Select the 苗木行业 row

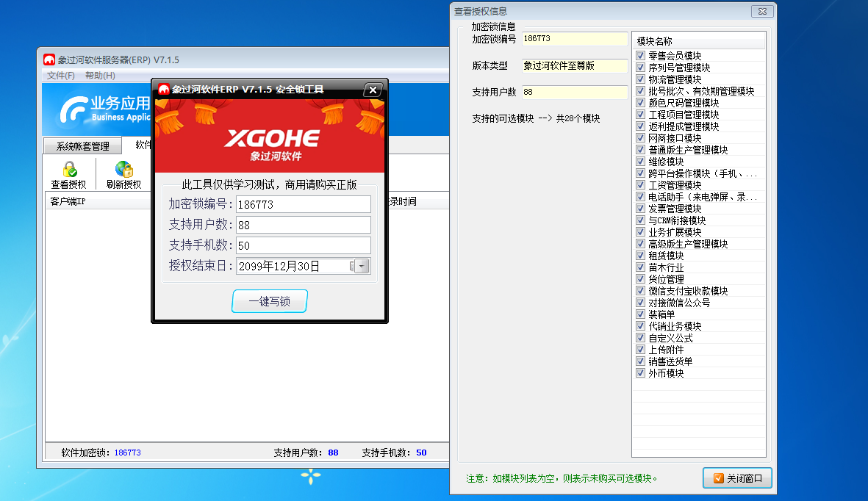(x=699, y=267)
